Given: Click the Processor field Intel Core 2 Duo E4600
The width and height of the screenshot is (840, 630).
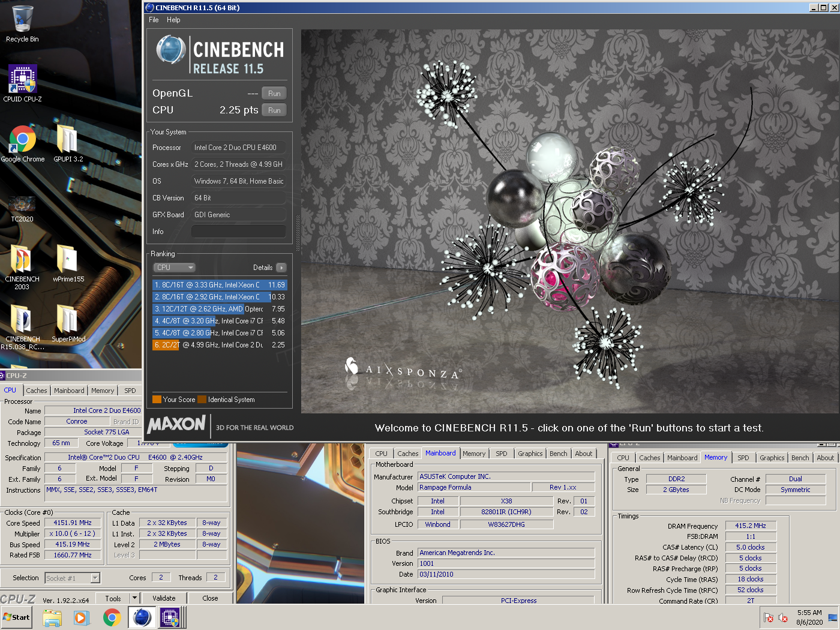Looking at the screenshot, I should pos(239,148).
